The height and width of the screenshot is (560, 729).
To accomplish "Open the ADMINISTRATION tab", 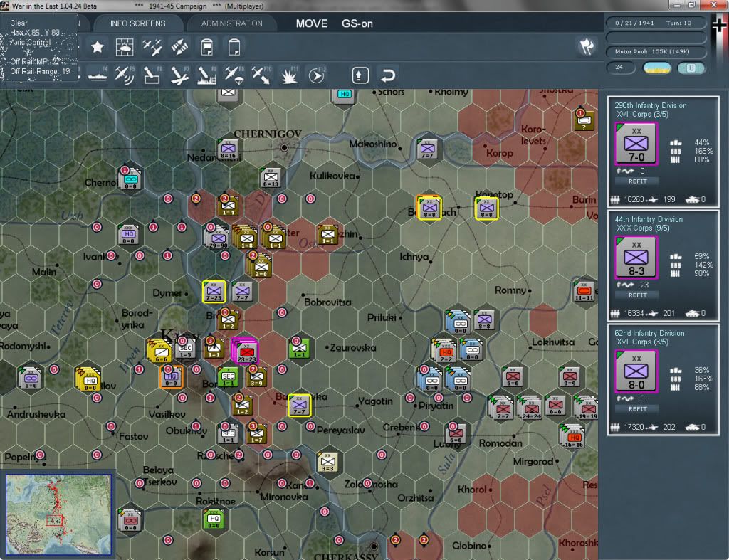I will (231, 23).
